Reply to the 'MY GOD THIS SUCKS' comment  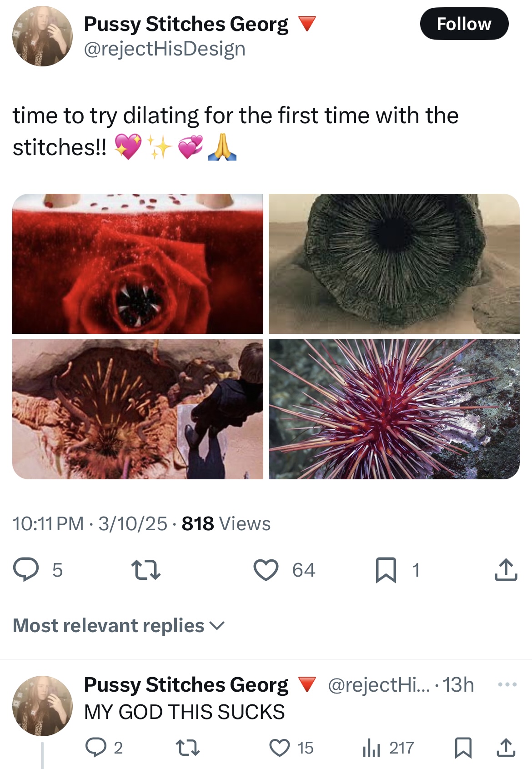[96, 747]
